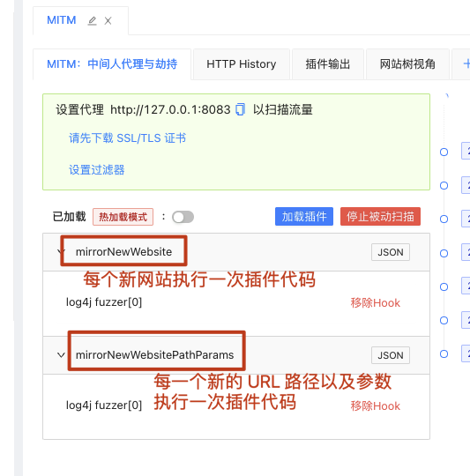
Task: Click the 加载插件 button
Action: [x=304, y=217]
